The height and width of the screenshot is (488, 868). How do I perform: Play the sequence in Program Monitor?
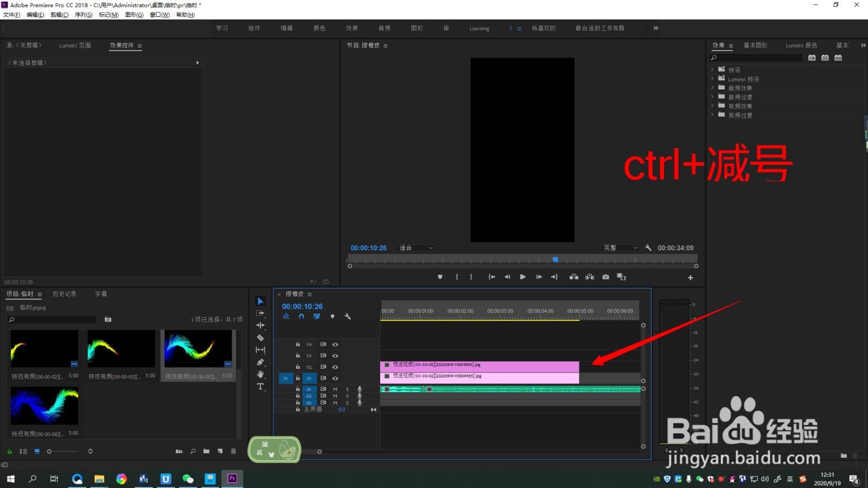point(523,277)
